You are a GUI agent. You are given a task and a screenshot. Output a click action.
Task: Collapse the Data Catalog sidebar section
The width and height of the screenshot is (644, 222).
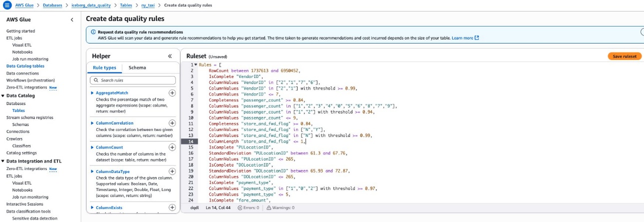2,95
